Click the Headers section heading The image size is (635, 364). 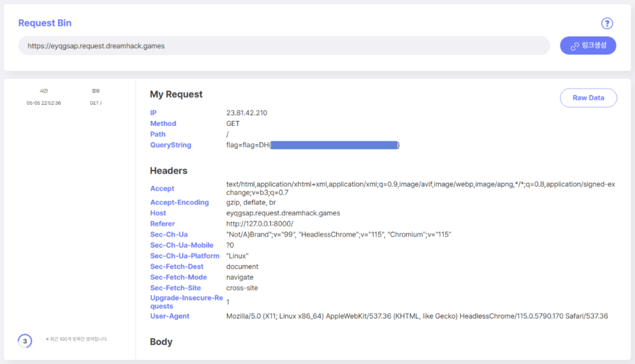tap(169, 171)
